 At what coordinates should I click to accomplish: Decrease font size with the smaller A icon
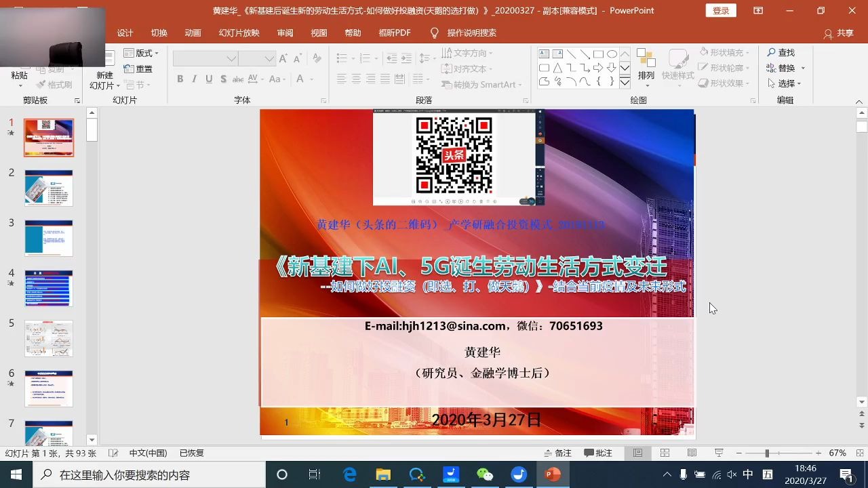pyautogui.click(x=298, y=59)
